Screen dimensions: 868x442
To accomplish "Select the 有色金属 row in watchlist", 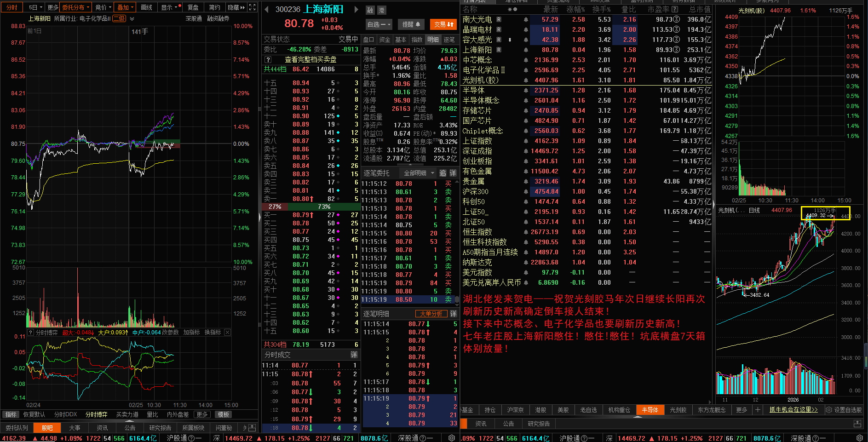I will (586, 171).
